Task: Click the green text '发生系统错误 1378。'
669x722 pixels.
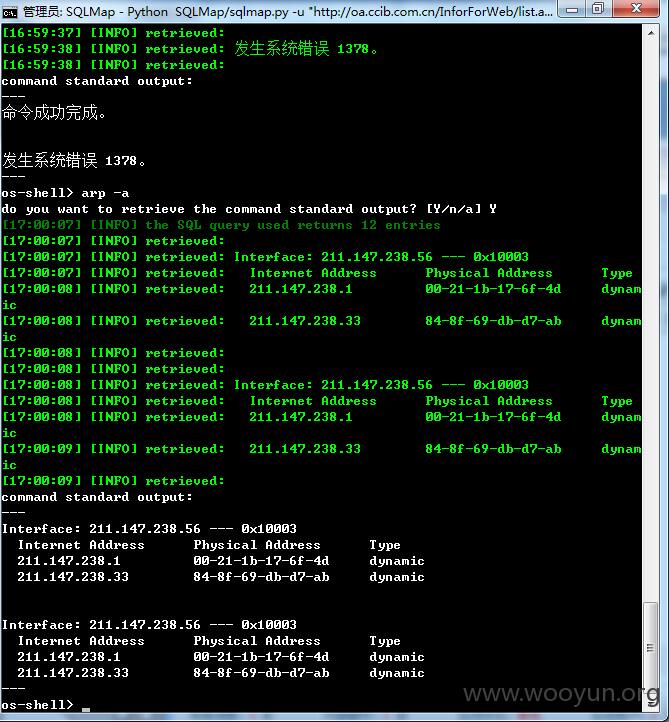Action: click(x=305, y=48)
